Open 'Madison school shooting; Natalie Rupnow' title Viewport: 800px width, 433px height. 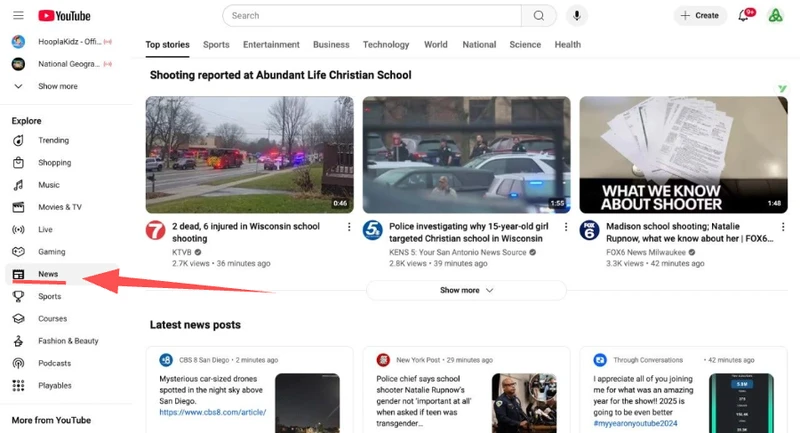tap(689, 233)
